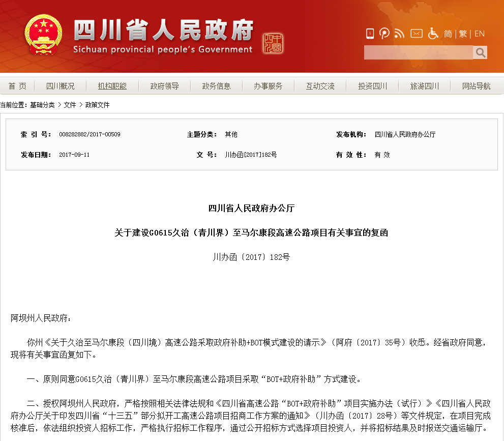Click the speech-bubble icon beside the phone icon
The height and width of the screenshot is (441, 504).
[384, 34]
